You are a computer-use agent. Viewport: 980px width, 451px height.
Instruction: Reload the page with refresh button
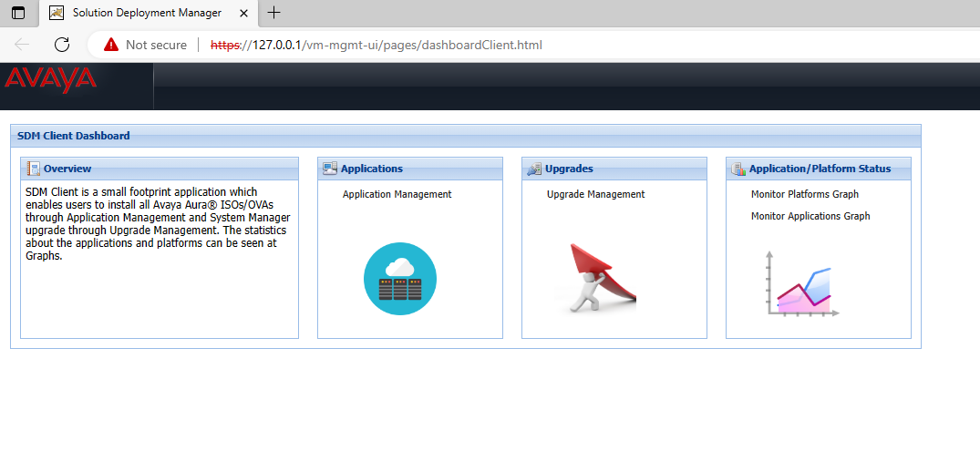pos(62,45)
